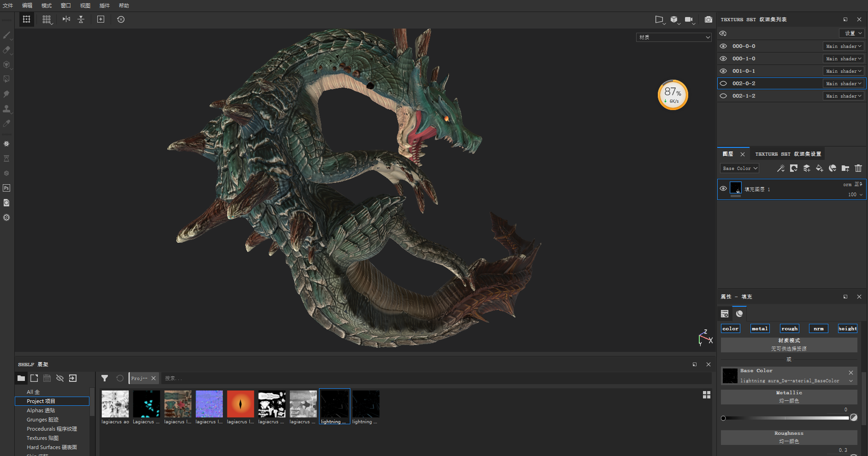Open Main shader dropdown for 002-0-2
868x456 pixels.
[844, 83]
